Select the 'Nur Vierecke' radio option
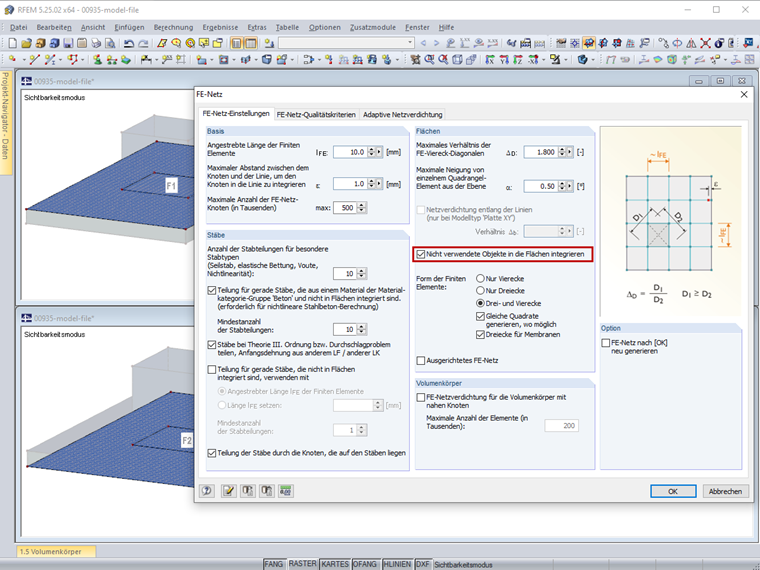The height and width of the screenshot is (570, 760). tap(482, 279)
